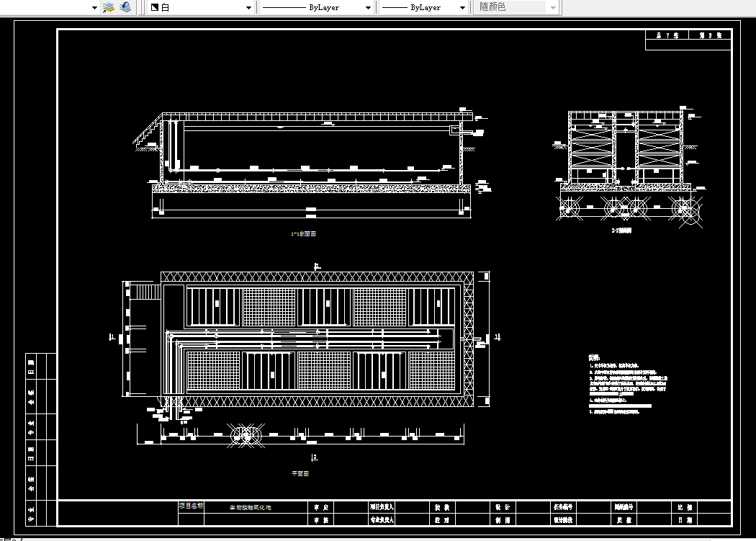Click the 项目名称 title block cell
The height and width of the screenshot is (541, 756).
pos(191,506)
